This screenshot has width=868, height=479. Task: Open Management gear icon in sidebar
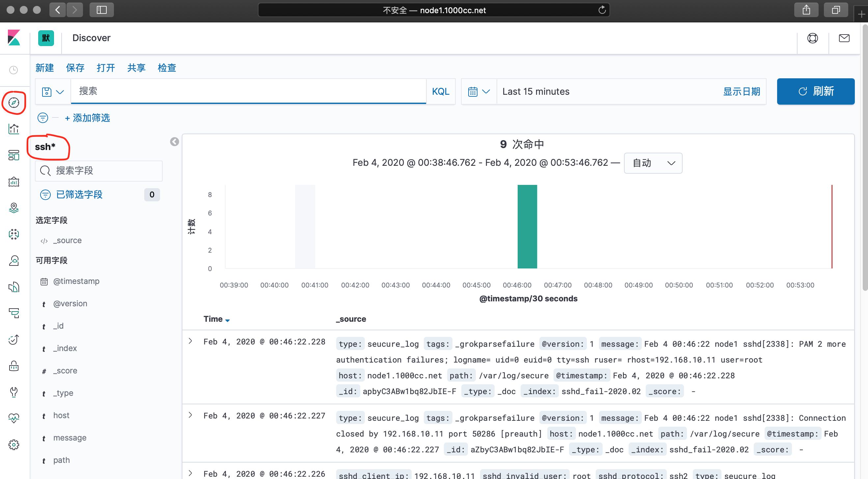tap(14, 444)
